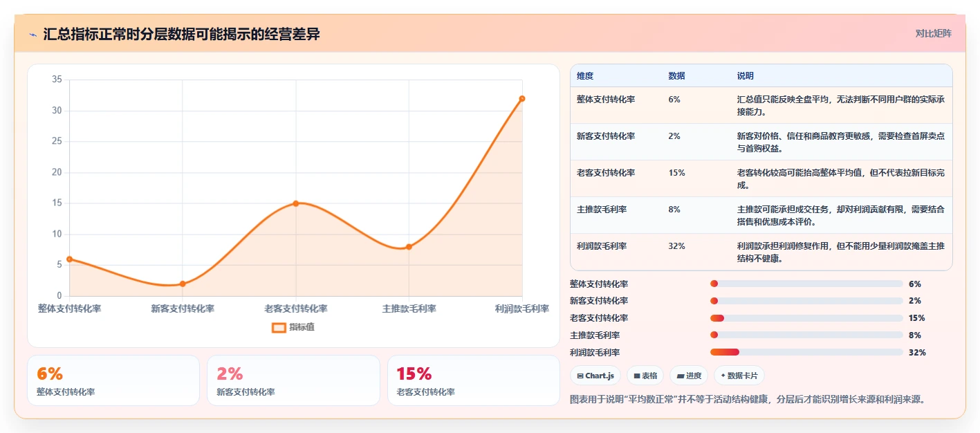The image size is (980, 433).
Task: Click the 主推款毛利率 x-axis label on chart
Action: click(x=409, y=308)
